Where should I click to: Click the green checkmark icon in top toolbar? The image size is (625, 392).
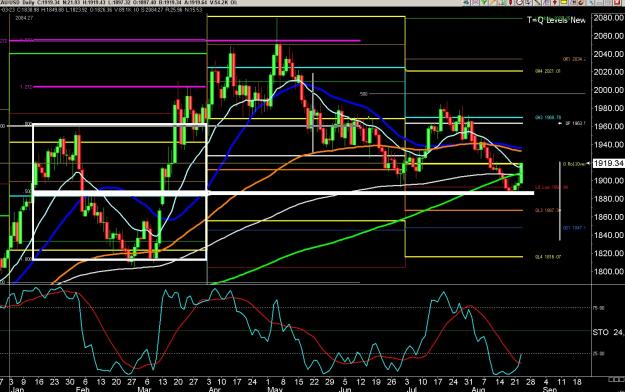tap(484, 2)
